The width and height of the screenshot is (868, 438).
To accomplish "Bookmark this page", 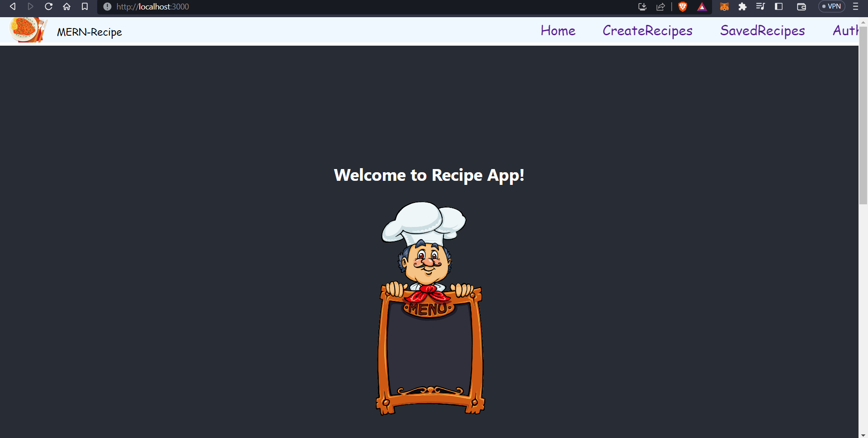I will (85, 7).
